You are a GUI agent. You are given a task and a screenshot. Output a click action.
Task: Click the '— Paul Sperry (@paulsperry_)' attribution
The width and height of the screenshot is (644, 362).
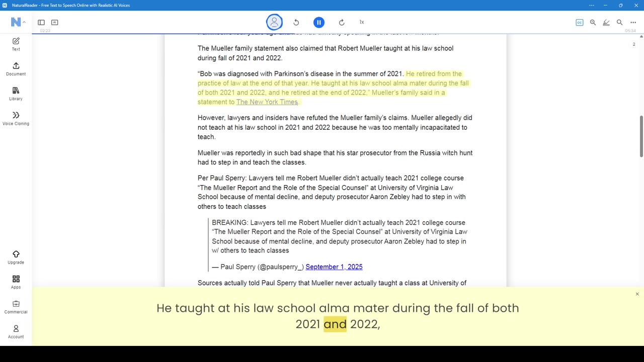(258, 267)
